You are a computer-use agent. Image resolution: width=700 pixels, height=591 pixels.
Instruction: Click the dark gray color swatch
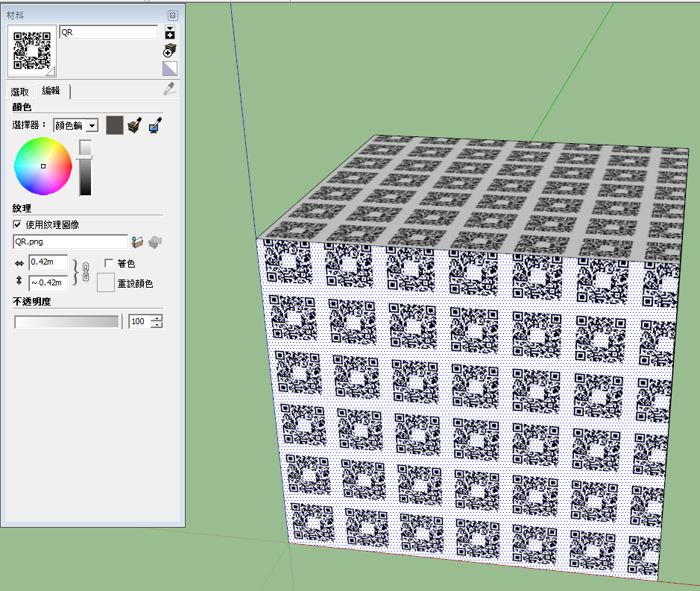point(115,125)
